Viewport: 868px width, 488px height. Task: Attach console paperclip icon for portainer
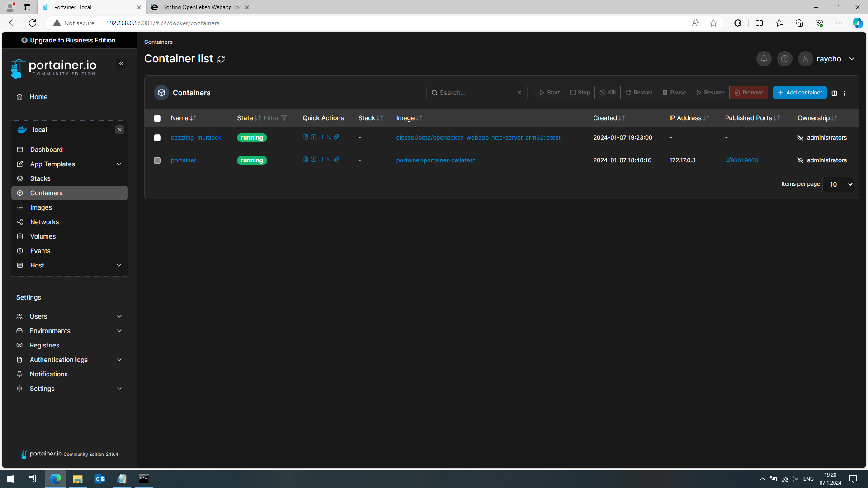click(x=336, y=160)
